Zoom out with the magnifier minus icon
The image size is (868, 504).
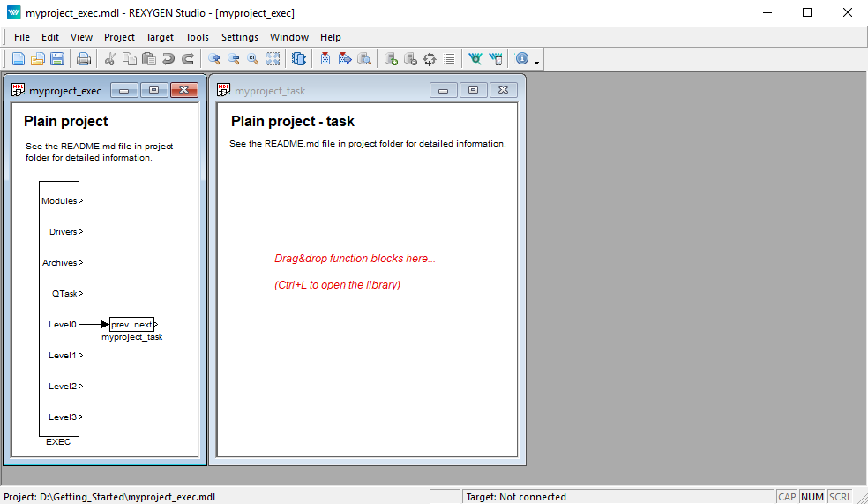pyautogui.click(x=234, y=59)
